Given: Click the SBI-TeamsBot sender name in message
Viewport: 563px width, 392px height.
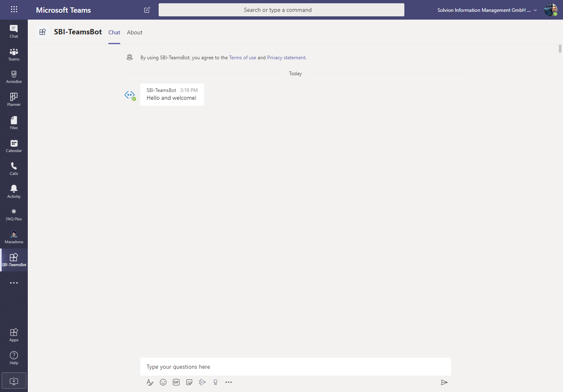Looking at the screenshot, I should [161, 90].
